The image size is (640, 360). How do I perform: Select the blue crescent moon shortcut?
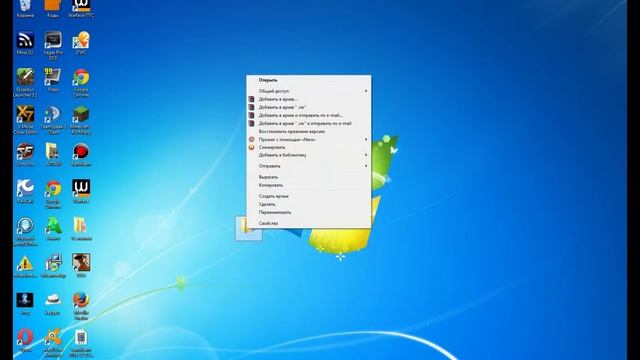click(x=25, y=189)
